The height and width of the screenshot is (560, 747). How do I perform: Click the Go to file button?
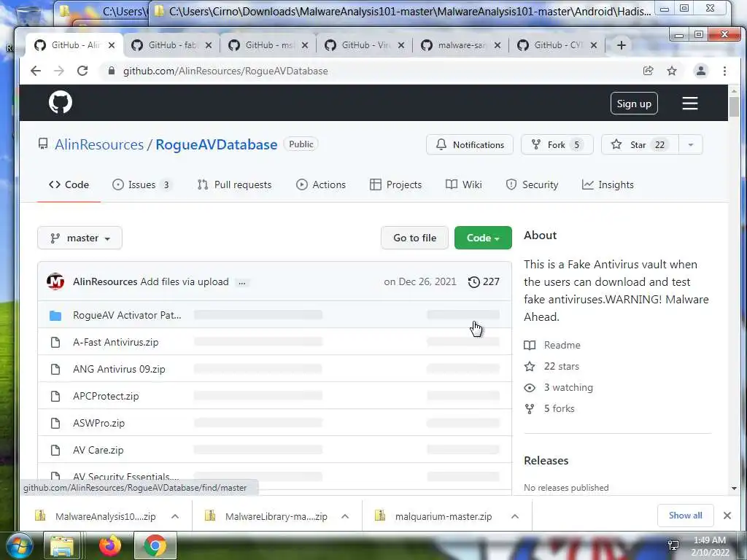coord(414,238)
